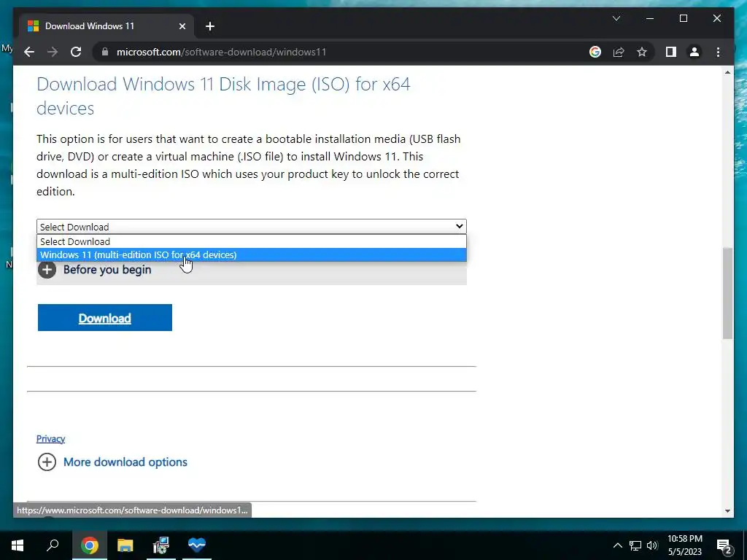Viewport: 747px width, 560px height.
Task: Bookmark this page with the star icon
Action: (x=642, y=52)
